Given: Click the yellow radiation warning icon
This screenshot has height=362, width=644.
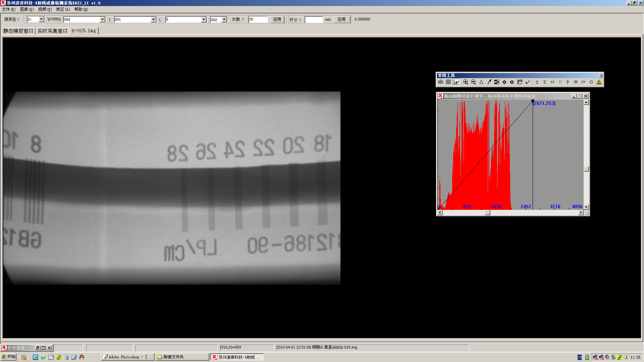Looking at the screenshot, I should 599,82.
